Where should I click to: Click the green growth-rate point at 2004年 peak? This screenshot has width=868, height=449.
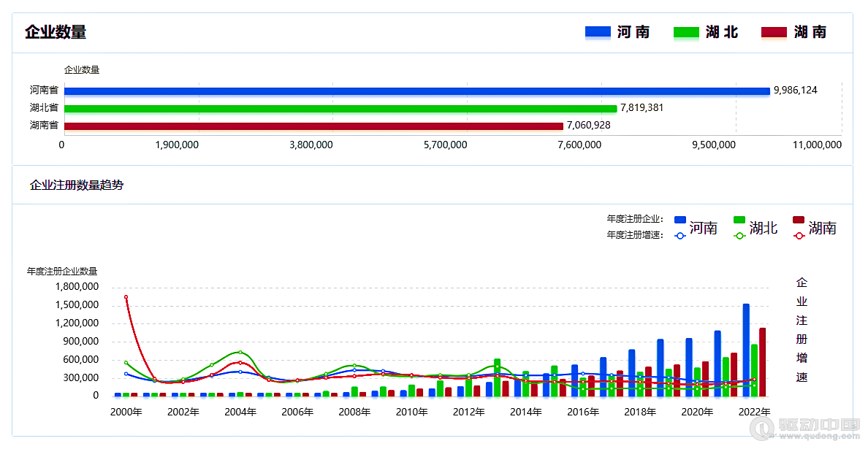240,352
